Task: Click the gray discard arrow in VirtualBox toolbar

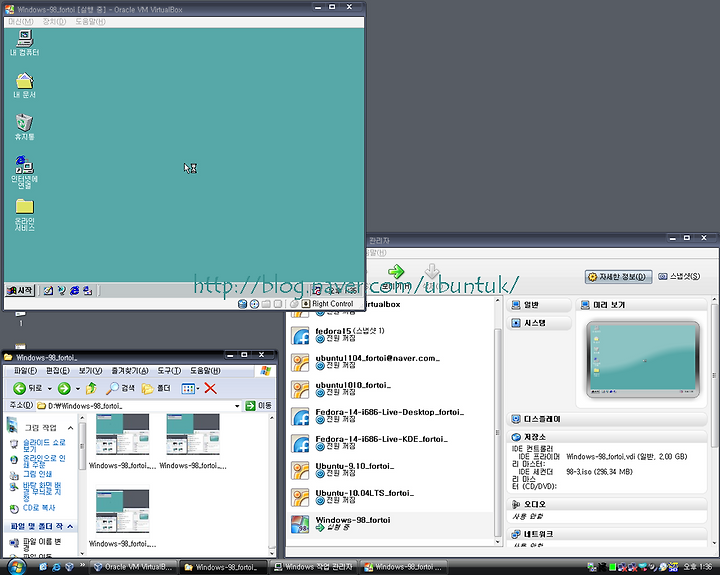Action: click(432, 272)
